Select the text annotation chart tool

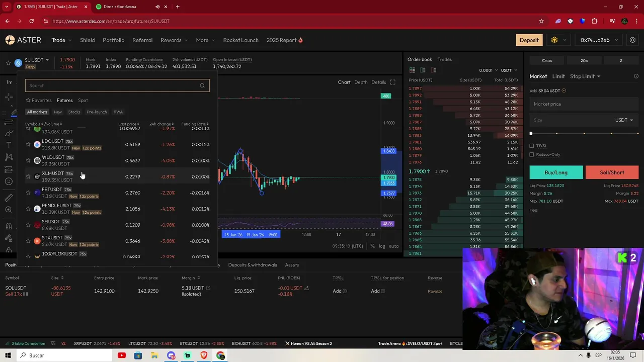[x=9, y=145]
